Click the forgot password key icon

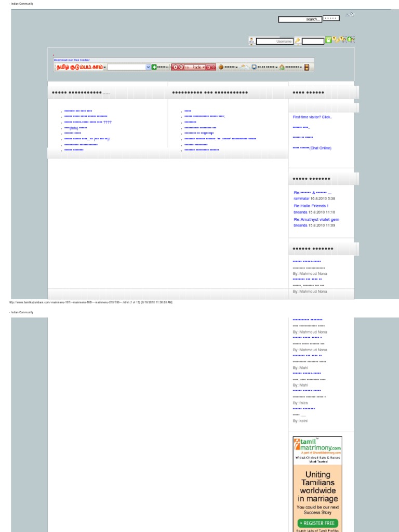click(x=336, y=40)
